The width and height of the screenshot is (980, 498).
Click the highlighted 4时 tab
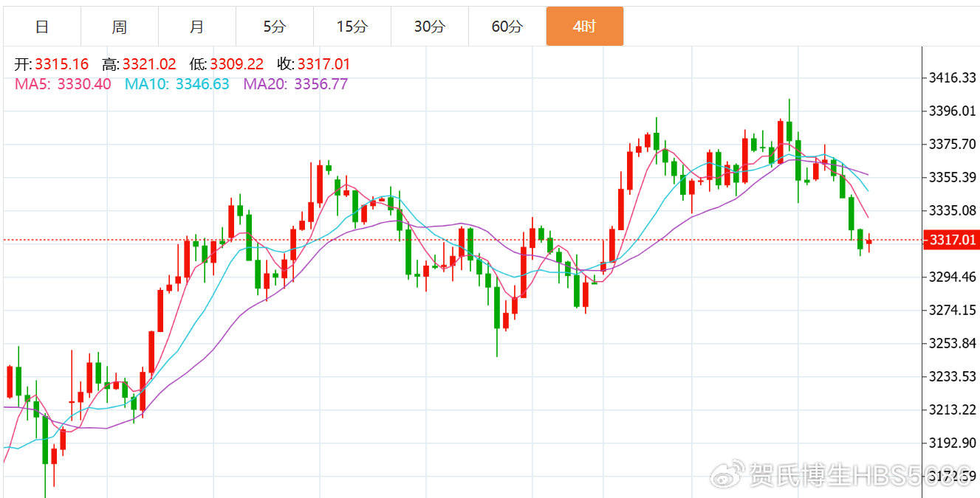coord(584,27)
